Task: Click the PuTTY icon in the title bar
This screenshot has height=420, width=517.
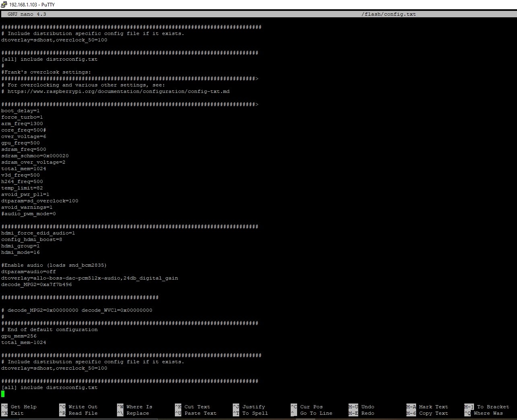Action: (x=4, y=4)
